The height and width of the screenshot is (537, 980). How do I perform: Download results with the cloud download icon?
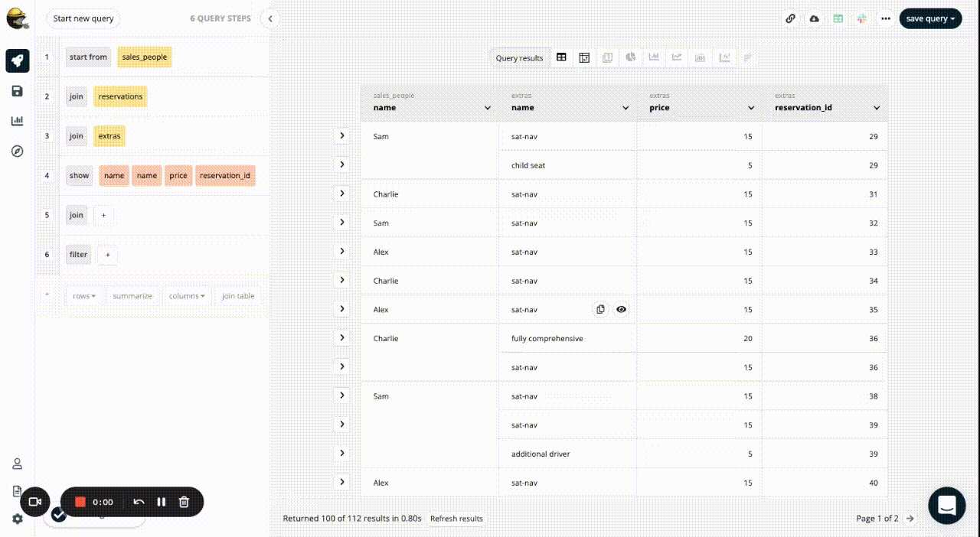(815, 19)
